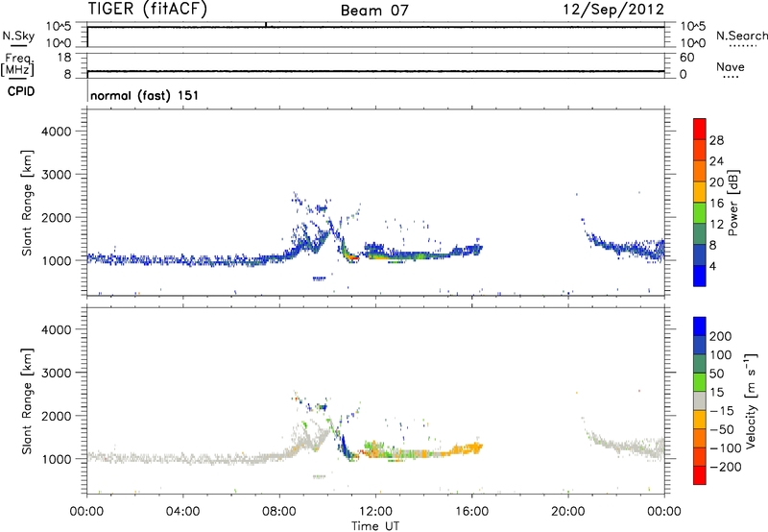Click the '28' label on Power color bar

click(716, 140)
